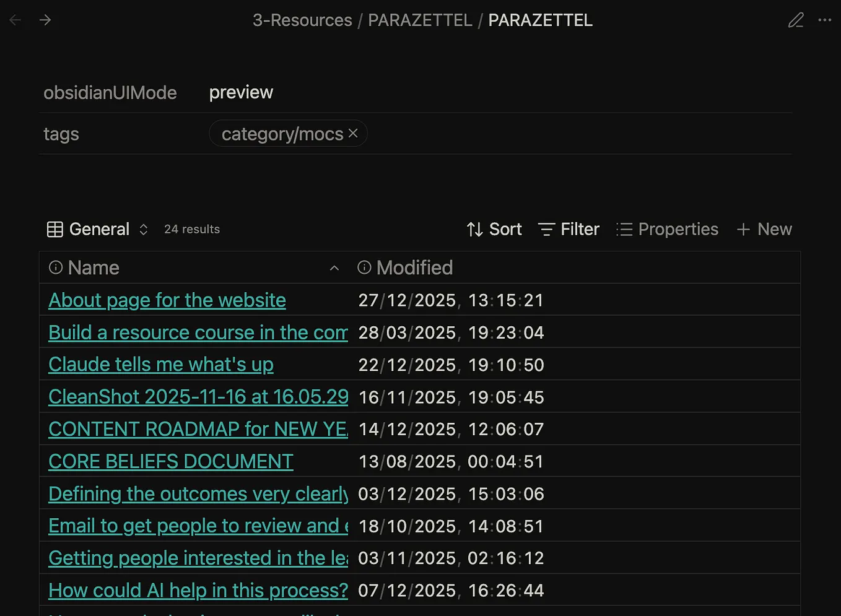Switch to editing mode via pencil icon

[796, 20]
